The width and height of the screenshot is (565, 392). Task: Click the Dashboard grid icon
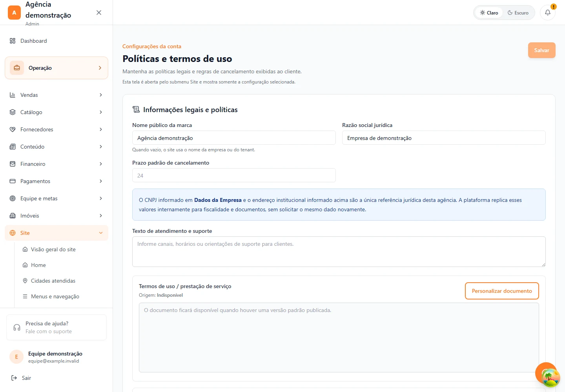[13, 41]
